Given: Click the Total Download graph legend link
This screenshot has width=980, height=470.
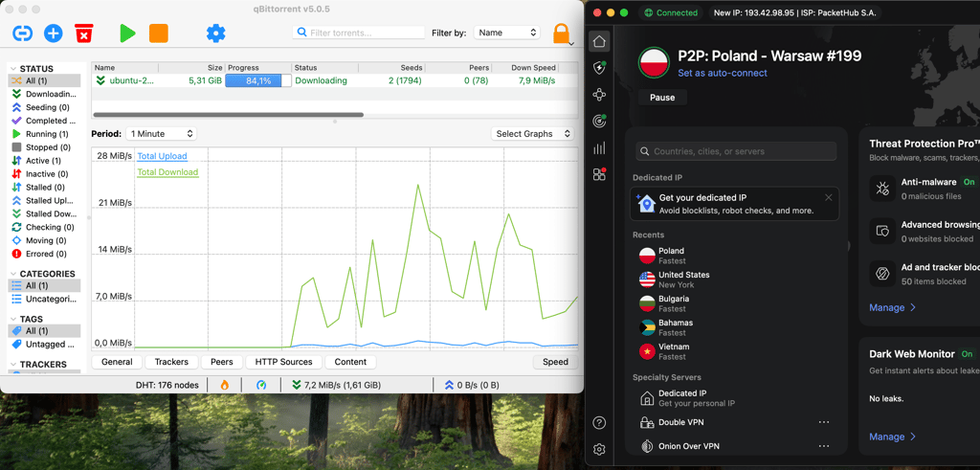Looking at the screenshot, I should (167, 172).
